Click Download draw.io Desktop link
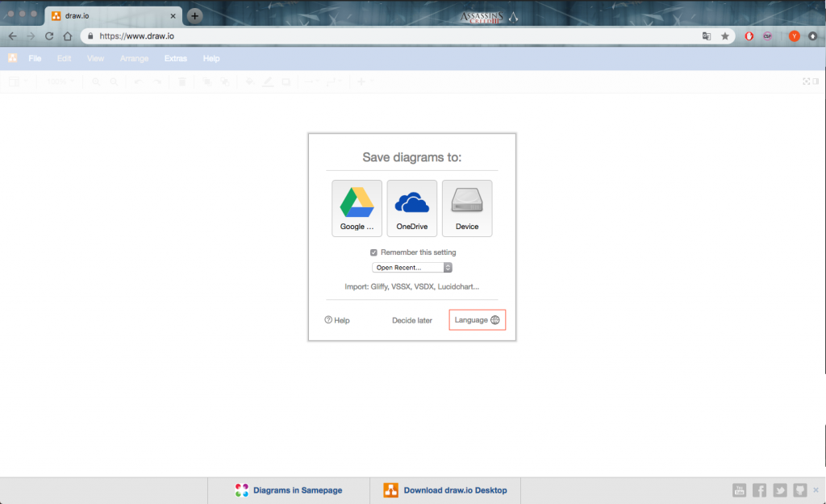The image size is (826, 504). (445, 490)
